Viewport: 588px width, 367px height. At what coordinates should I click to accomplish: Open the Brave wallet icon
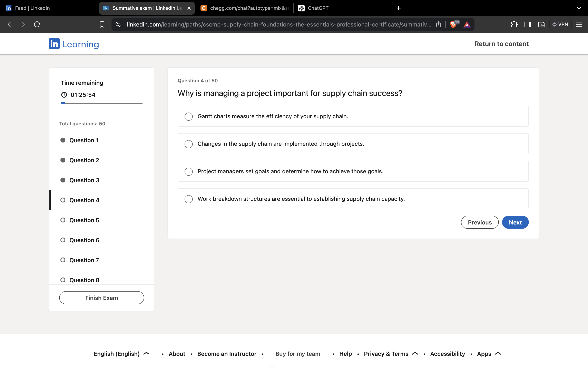[x=541, y=24]
